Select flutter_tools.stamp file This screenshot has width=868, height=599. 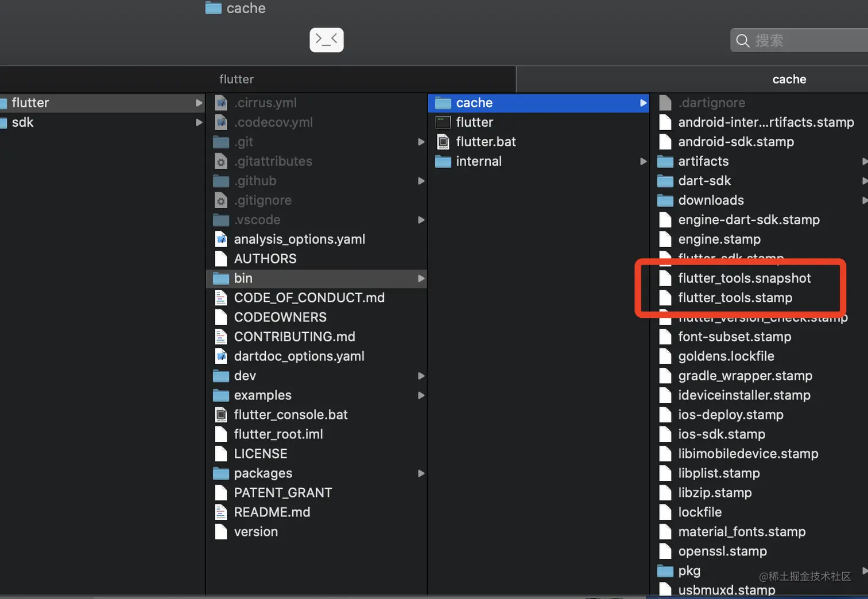735,298
